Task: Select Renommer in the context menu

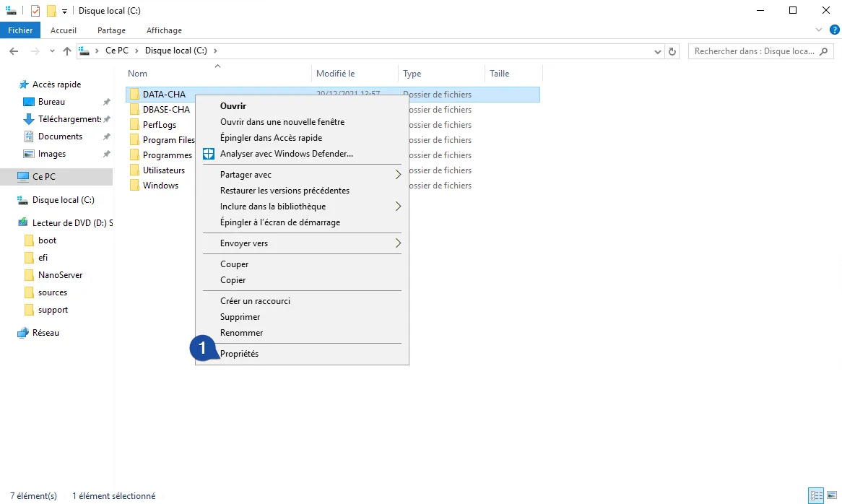Action: (x=241, y=333)
